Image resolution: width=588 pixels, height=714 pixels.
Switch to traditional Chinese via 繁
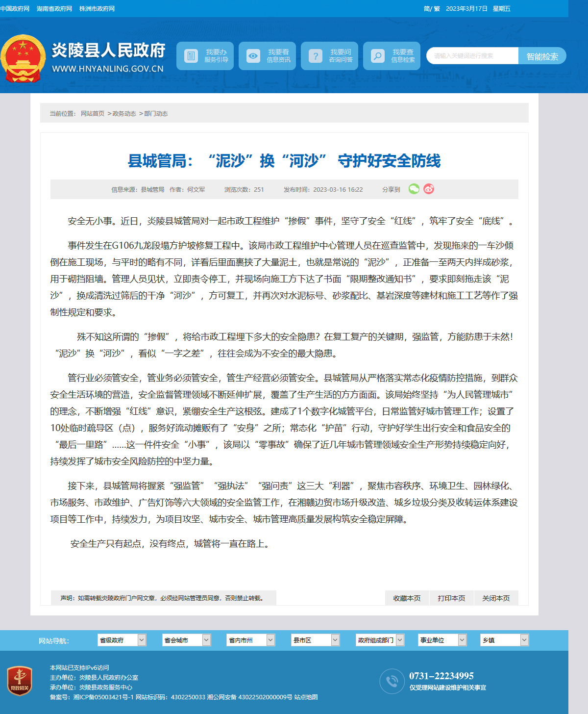coord(437,9)
